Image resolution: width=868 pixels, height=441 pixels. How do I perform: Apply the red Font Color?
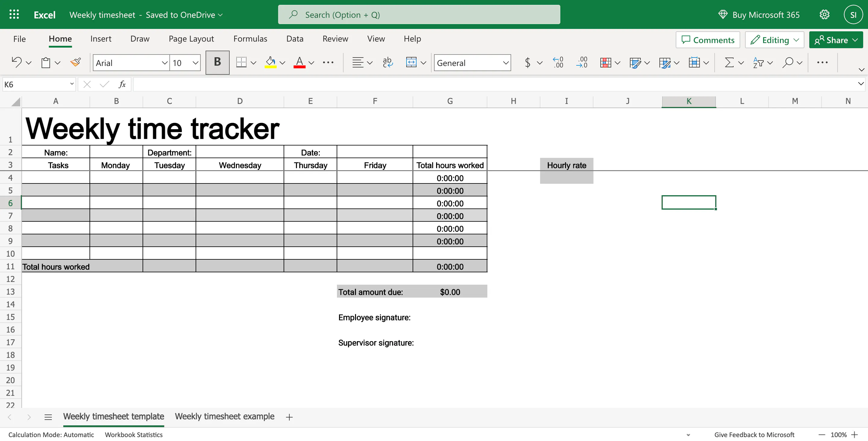(300, 62)
